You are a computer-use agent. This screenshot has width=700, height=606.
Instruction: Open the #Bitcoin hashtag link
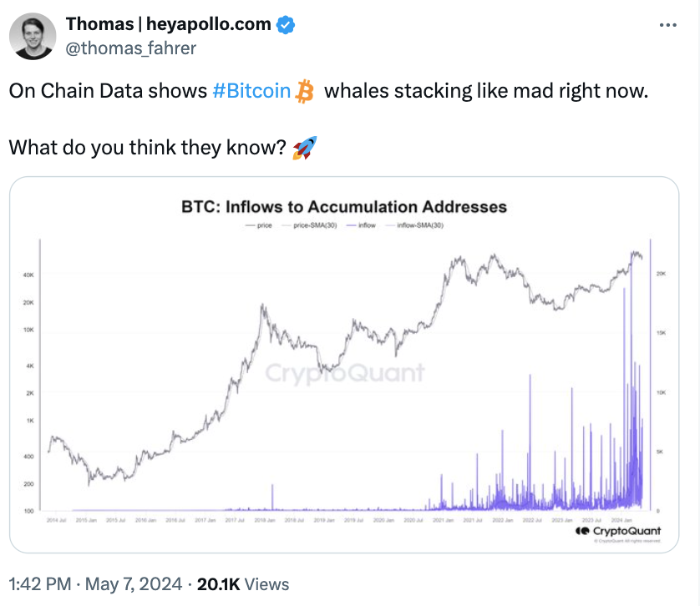coord(251,91)
